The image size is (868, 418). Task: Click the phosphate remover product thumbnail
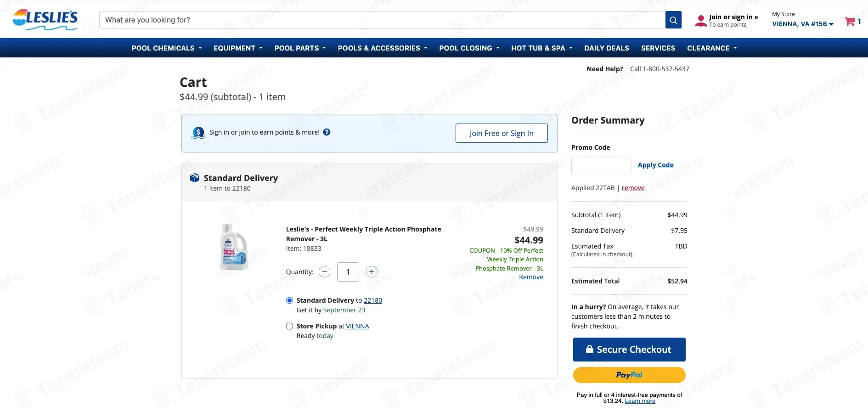[x=234, y=247]
